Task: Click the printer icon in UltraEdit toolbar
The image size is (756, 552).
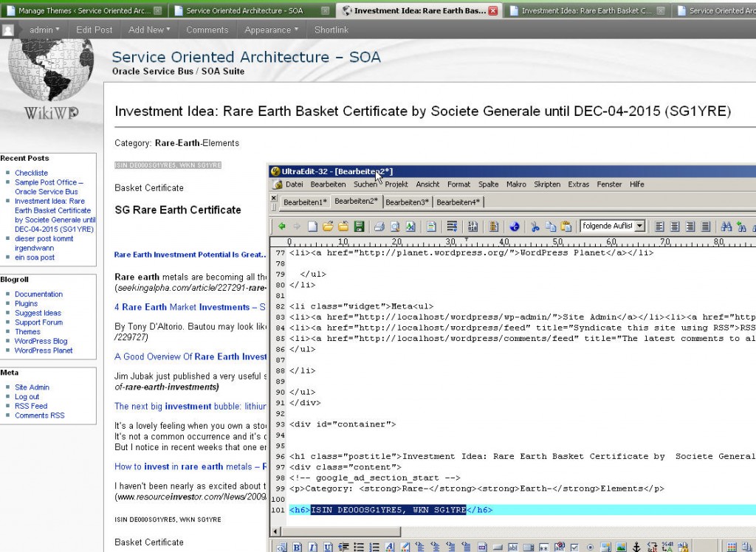Action: click(x=379, y=226)
